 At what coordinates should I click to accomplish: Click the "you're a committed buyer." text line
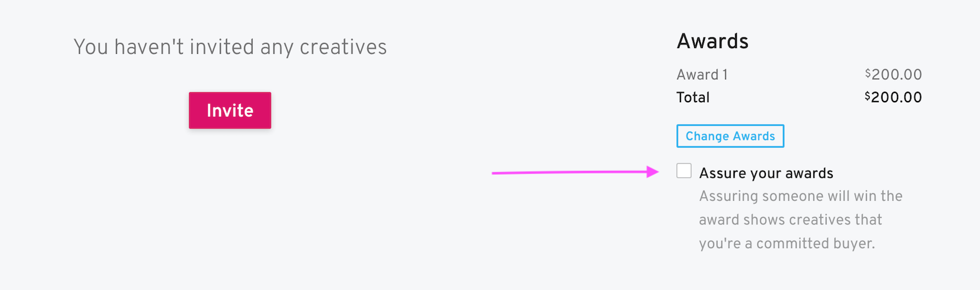click(786, 244)
